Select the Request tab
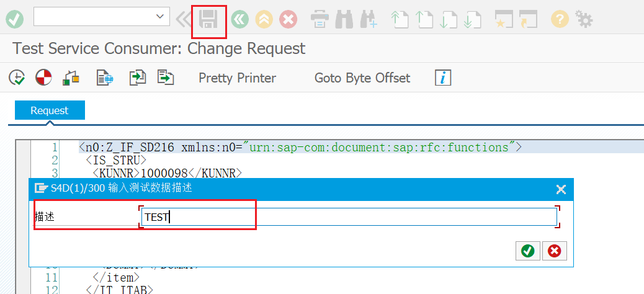Image resolution: width=644 pixels, height=294 pixels. click(50, 110)
